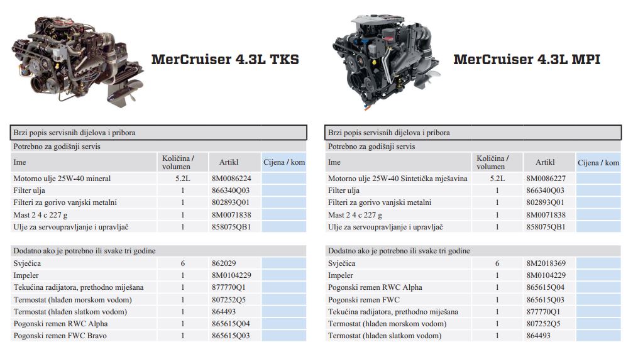Click 'Filter ulja' in the MPI table
Image resolution: width=638 pixels, height=364 pixels.
(x=344, y=190)
